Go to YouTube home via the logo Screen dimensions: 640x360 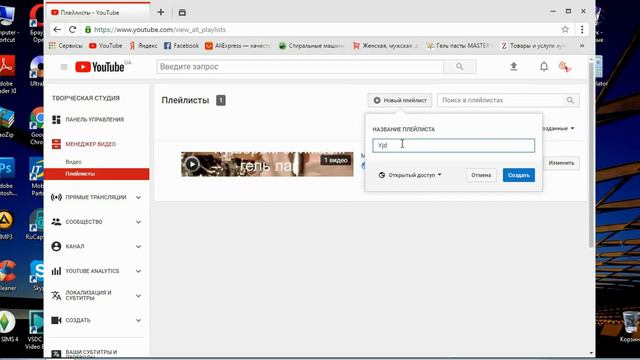pyautogui.click(x=100, y=67)
